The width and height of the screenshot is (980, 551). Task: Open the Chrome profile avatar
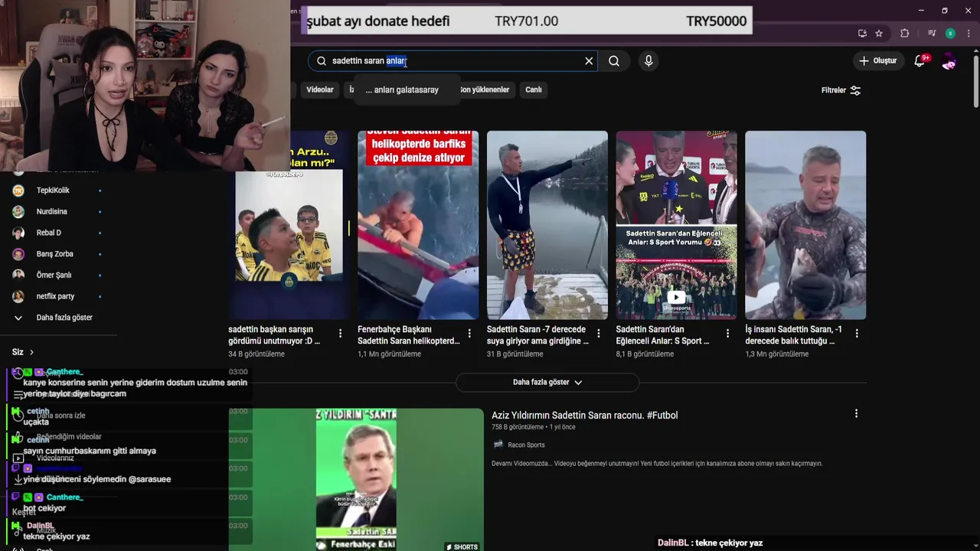tap(950, 33)
